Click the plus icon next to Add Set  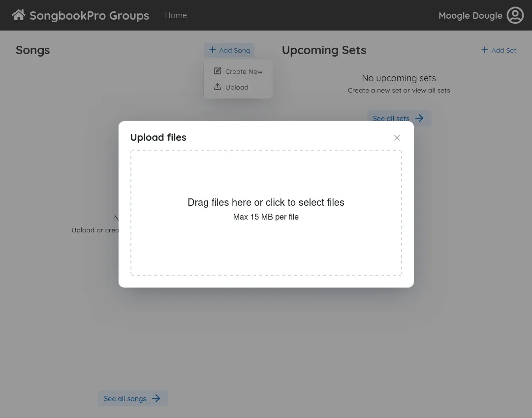484,50
